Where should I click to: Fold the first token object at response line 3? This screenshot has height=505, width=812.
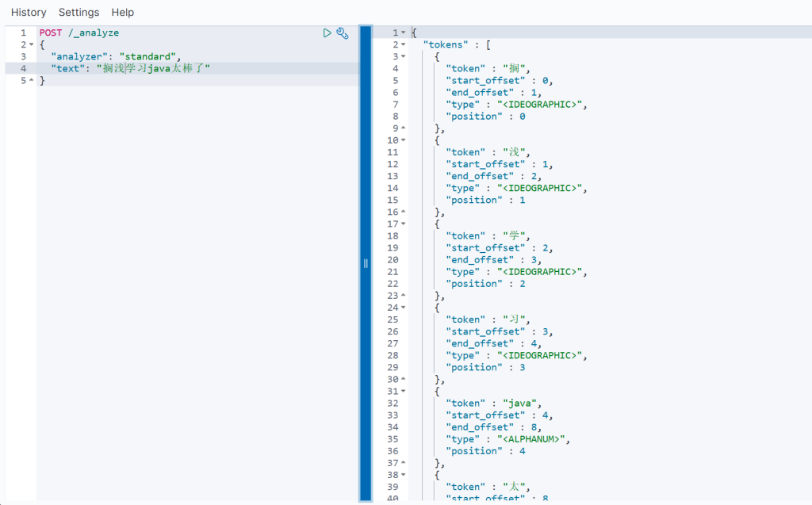coord(403,57)
